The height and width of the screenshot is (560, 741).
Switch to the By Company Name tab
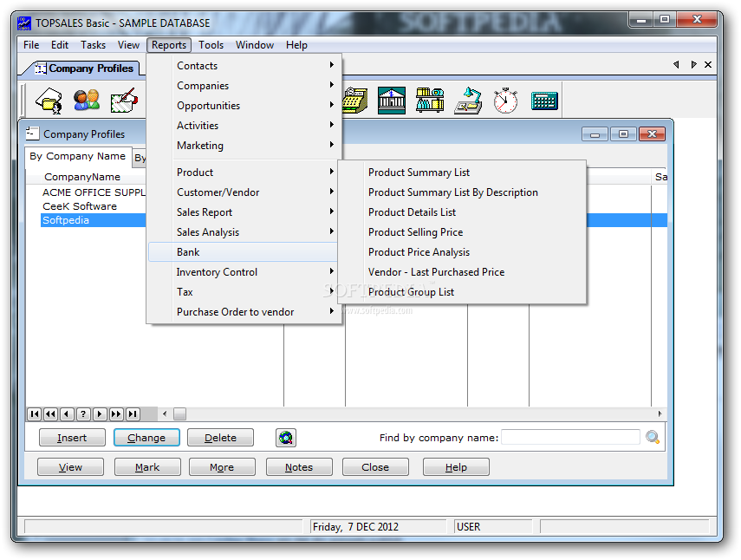[77, 156]
